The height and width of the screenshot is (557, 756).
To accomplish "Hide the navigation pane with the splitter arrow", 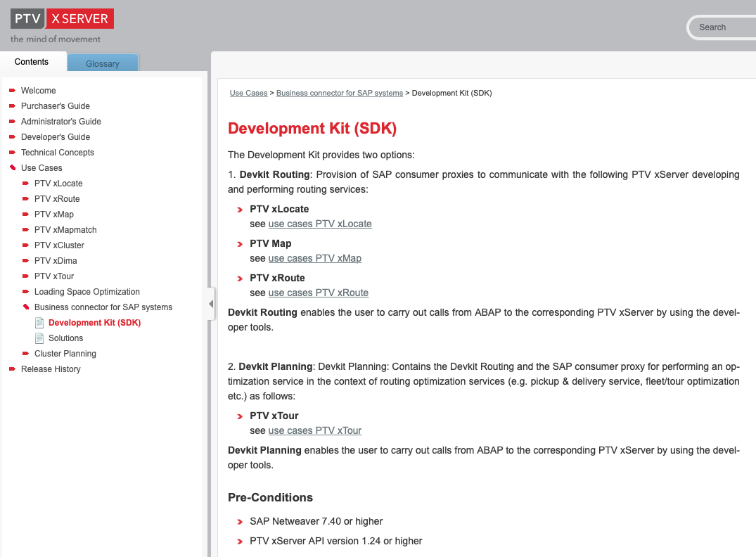I will [x=211, y=304].
